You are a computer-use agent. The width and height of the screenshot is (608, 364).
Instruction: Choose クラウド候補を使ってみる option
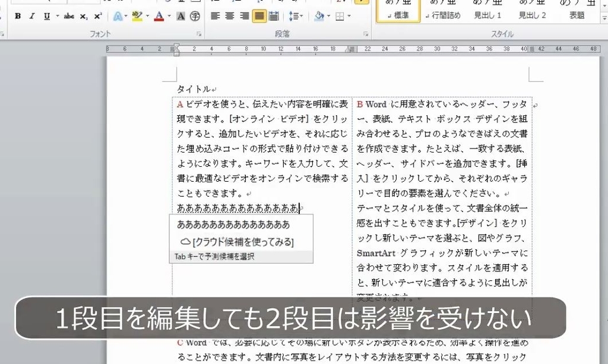coord(243,242)
